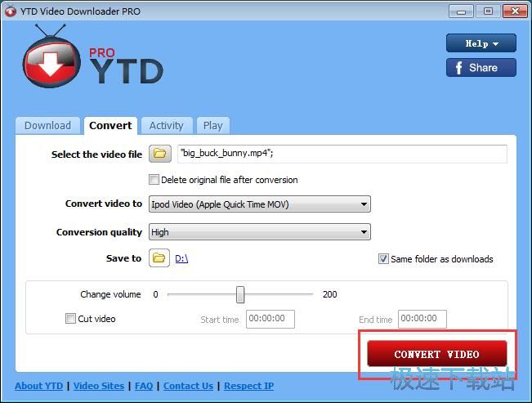532x403 pixels.
Task: Open Convert video to format dropdown
Action: (x=260, y=204)
